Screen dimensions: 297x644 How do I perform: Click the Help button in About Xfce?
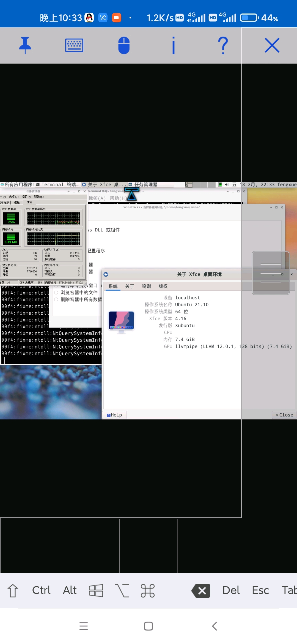click(114, 415)
